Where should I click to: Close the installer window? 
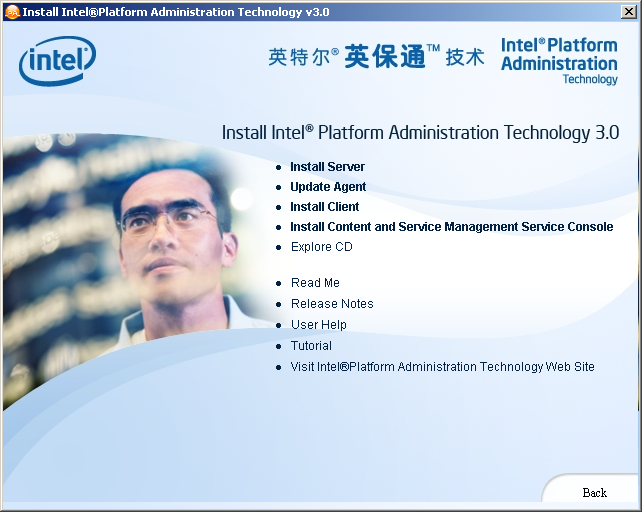click(628, 12)
